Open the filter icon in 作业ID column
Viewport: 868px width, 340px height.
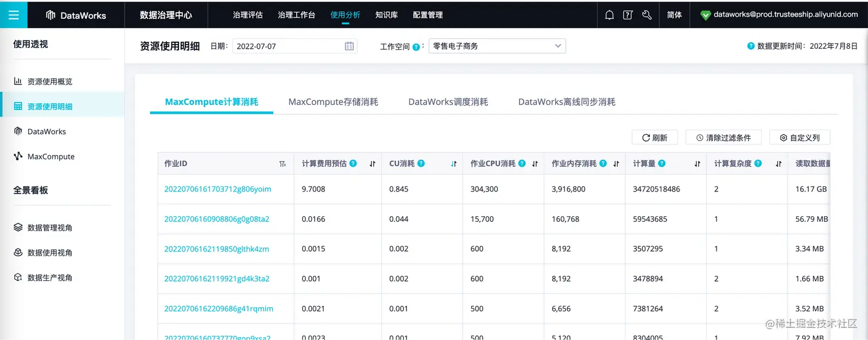282,164
